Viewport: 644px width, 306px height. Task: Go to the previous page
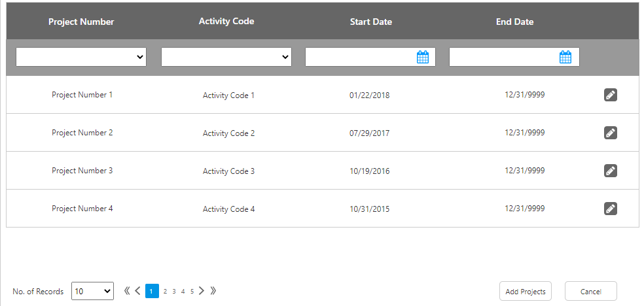137,291
